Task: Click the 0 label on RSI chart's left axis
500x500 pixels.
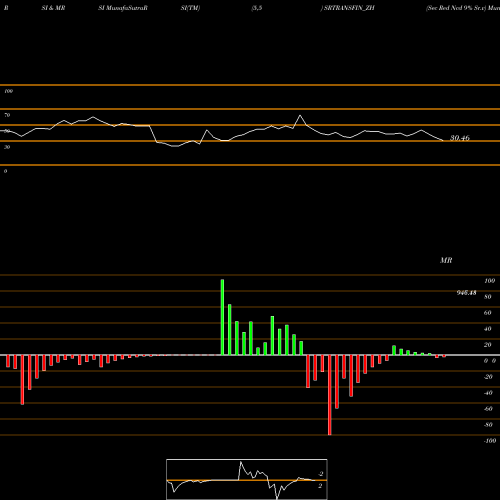Action: tap(5, 171)
